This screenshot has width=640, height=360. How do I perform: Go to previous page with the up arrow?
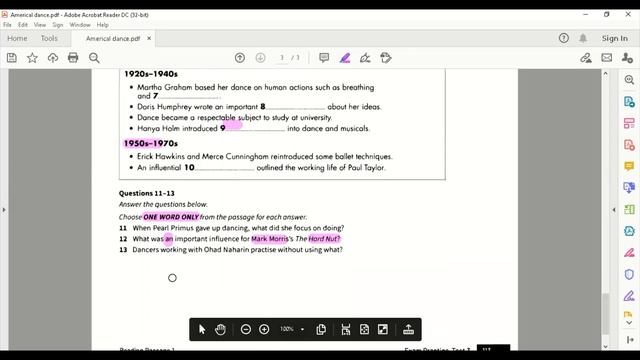point(240,58)
